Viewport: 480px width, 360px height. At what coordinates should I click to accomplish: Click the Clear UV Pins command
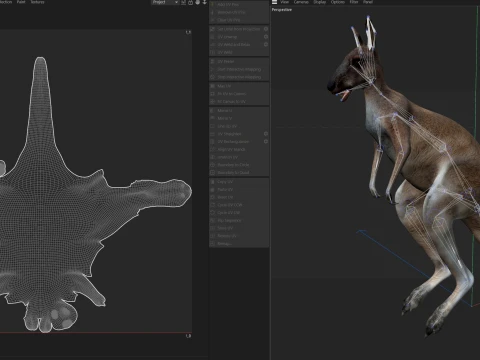click(239, 20)
